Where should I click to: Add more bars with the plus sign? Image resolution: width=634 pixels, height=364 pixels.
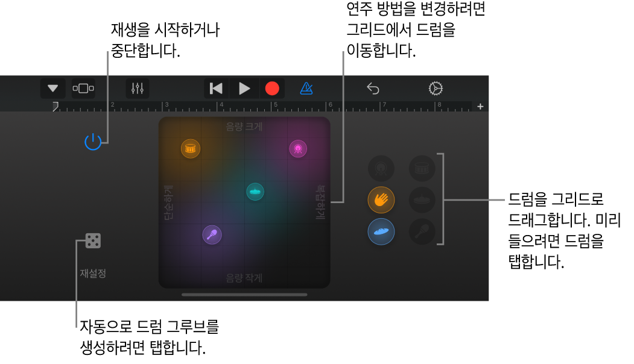click(x=480, y=106)
